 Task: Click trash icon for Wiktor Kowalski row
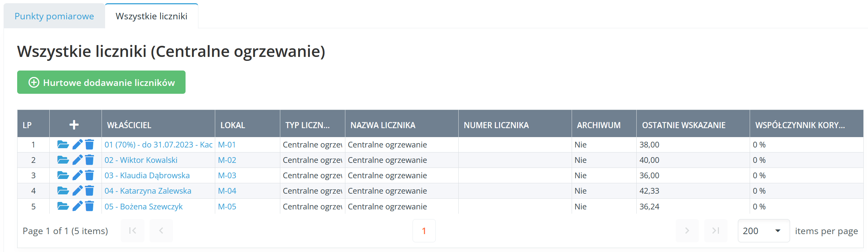(89, 160)
